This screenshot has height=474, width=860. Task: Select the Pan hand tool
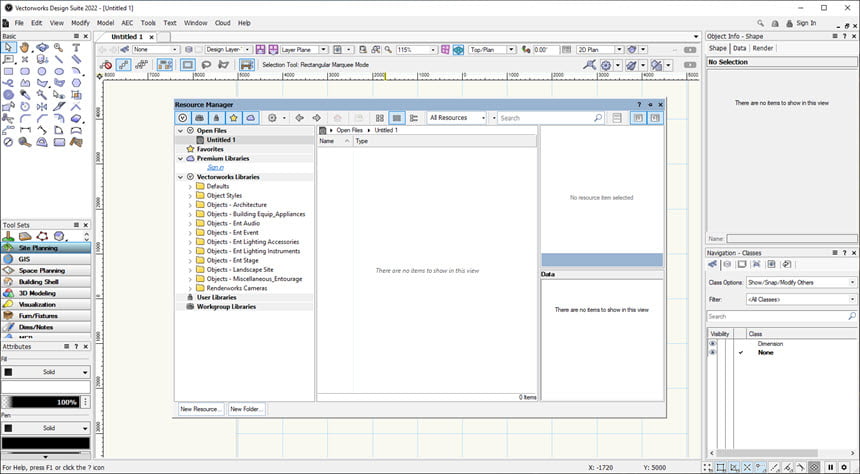pos(25,48)
